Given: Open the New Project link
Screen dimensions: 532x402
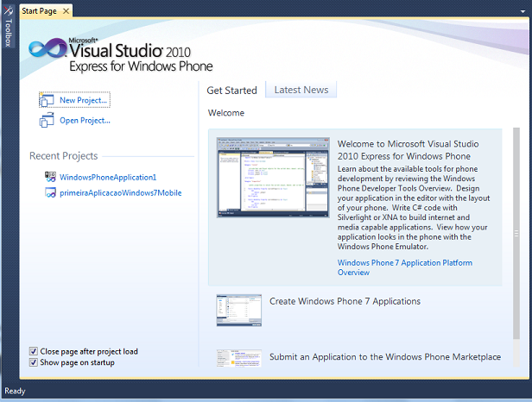Looking at the screenshot, I should [x=83, y=100].
